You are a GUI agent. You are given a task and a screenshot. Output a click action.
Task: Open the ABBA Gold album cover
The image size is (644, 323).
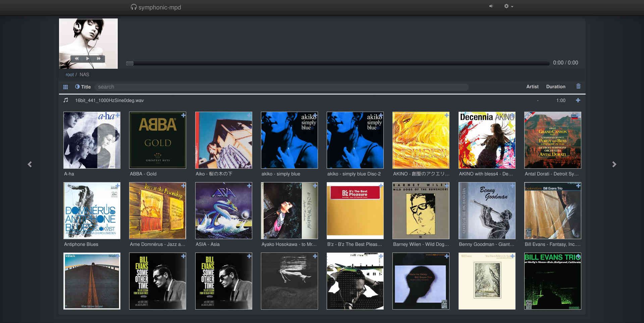[x=158, y=140]
